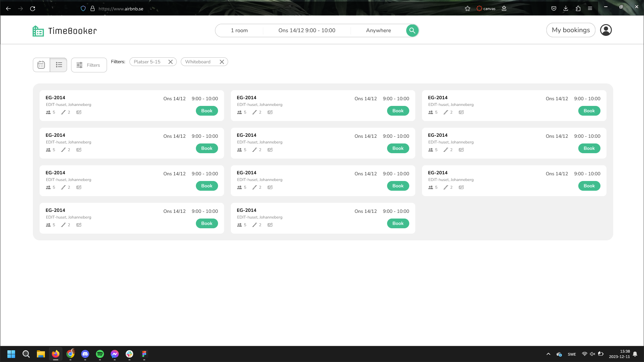Image resolution: width=644 pixels, height=362 pixels.
Task: Click the green search magnifier button
Action: 412,31
